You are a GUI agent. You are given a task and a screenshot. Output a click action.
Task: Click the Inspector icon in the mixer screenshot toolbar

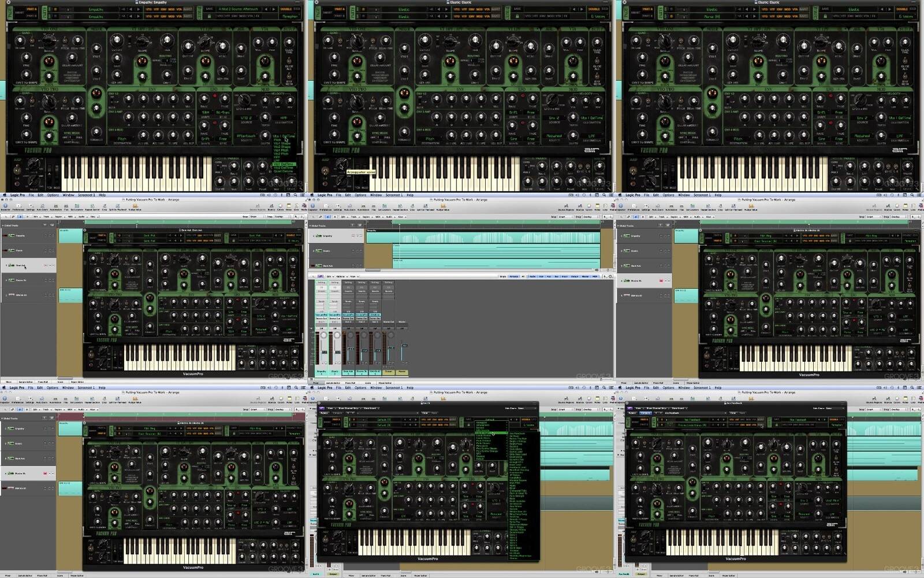coord(312,207)
